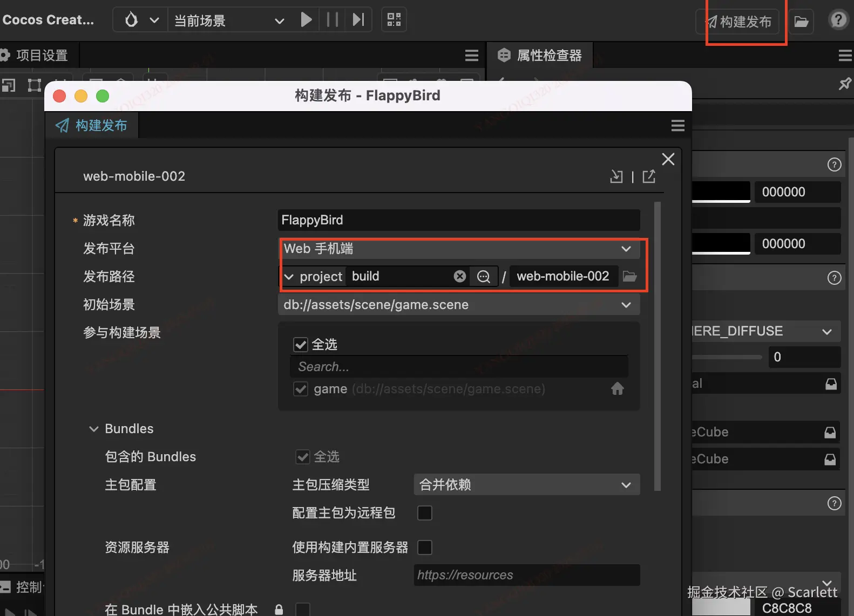Image resolution: width=854 pixels, height=616 pixels.
Task: Toggle the 全选 checkbox for build scenes
Action: [301, 344]
